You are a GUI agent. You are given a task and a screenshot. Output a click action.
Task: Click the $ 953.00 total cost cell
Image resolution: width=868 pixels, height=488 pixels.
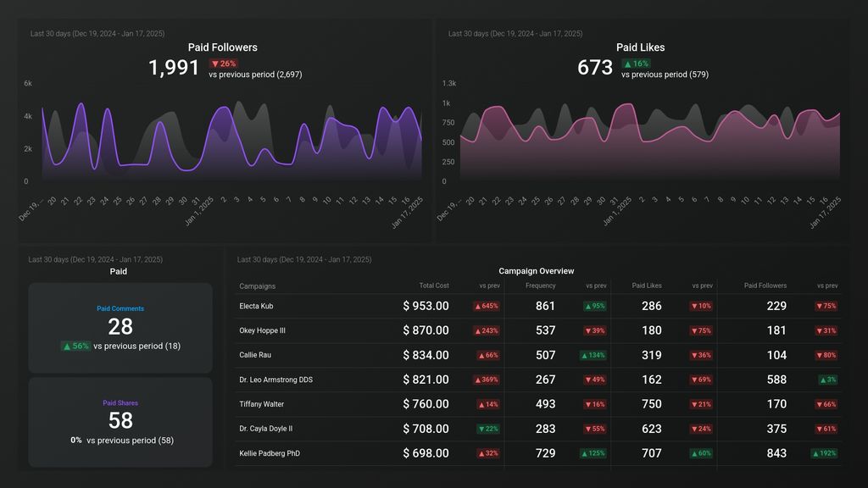pos(426,306)
